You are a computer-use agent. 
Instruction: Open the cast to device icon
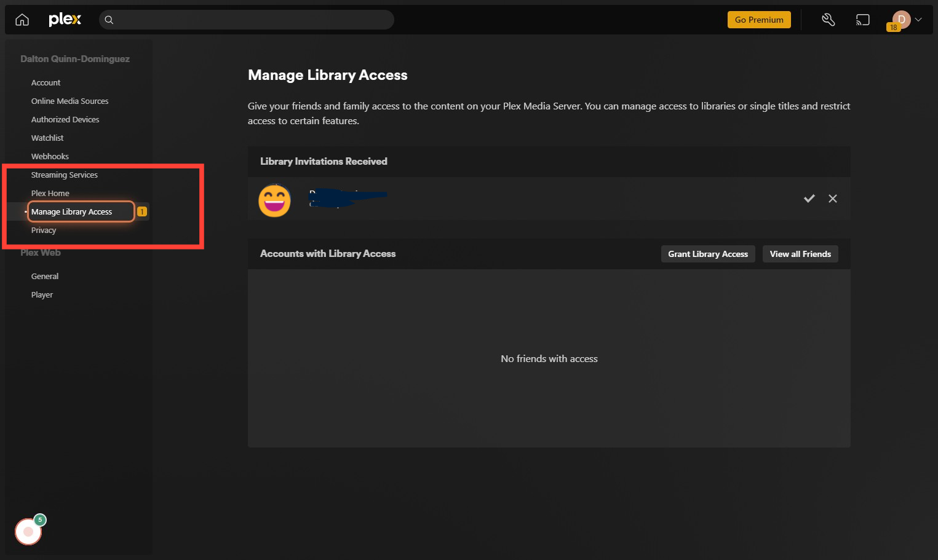click(x=863, y=20)
